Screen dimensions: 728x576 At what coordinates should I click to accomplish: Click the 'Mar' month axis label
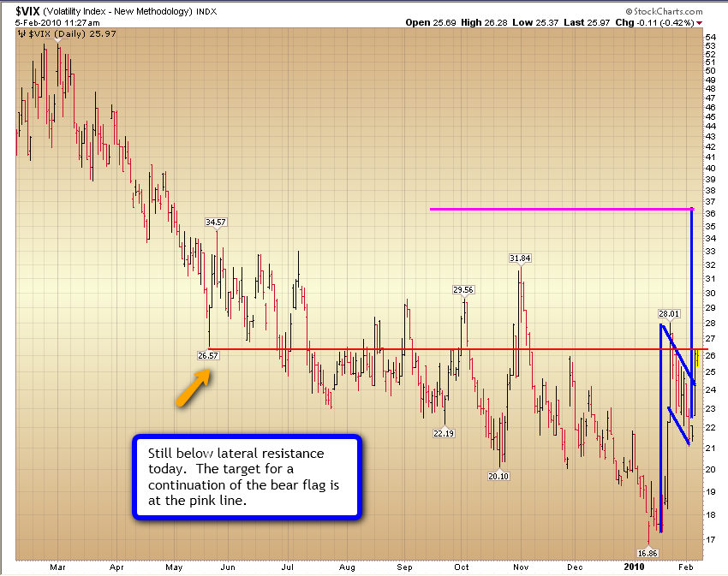coord(57,567)
